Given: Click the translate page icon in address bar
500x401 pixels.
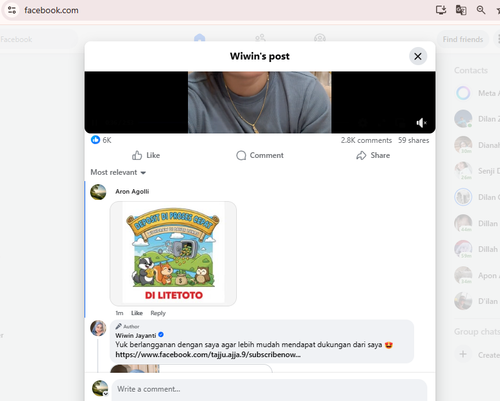Looking at the screenshot, I should pos(461,10).
